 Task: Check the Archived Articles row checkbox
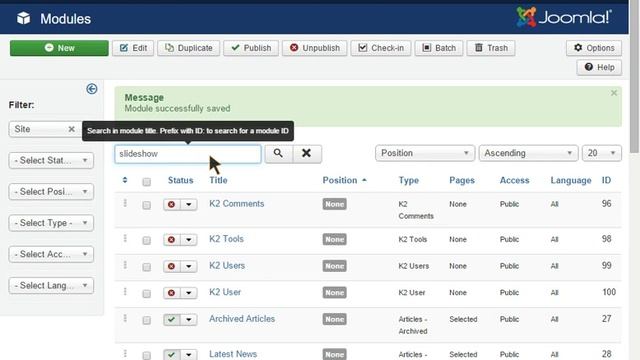(x=147, y=320)
